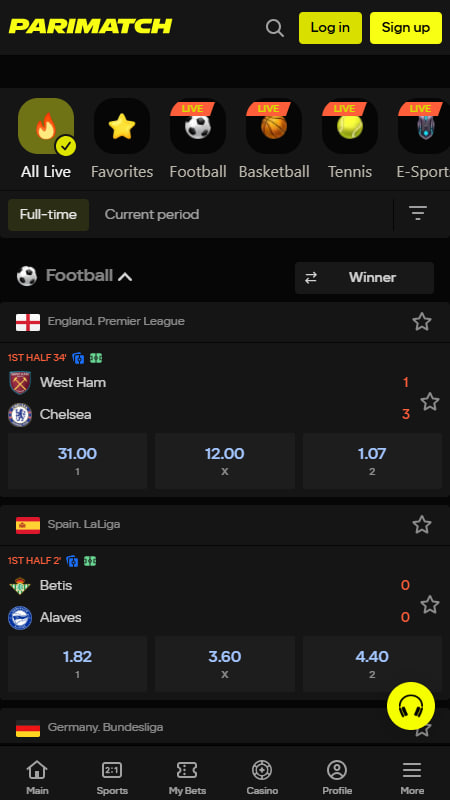
Task: Collapse the Football section chevron
Action: (125, 277)
